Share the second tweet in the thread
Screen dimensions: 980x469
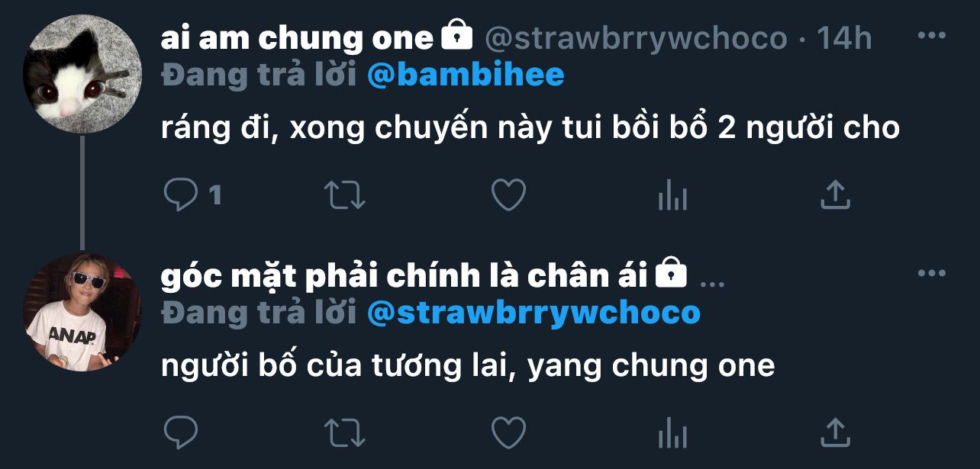[835, 432]
